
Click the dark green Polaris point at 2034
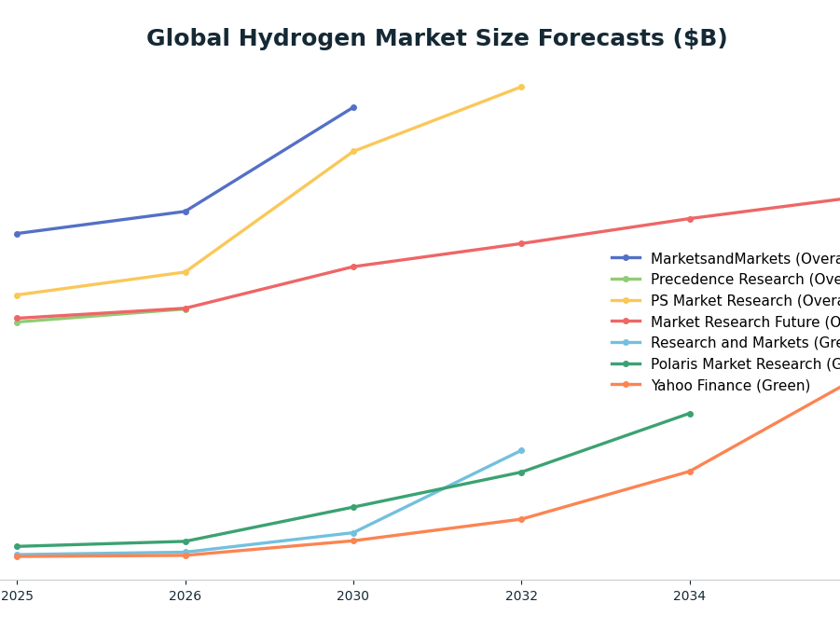point(690,414)
